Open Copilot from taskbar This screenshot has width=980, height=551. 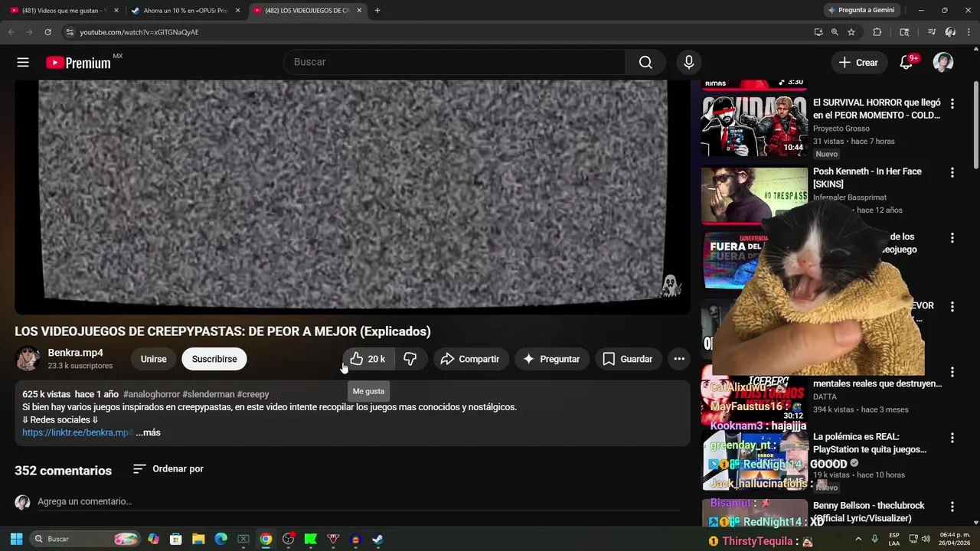click(x=154, y=539)
